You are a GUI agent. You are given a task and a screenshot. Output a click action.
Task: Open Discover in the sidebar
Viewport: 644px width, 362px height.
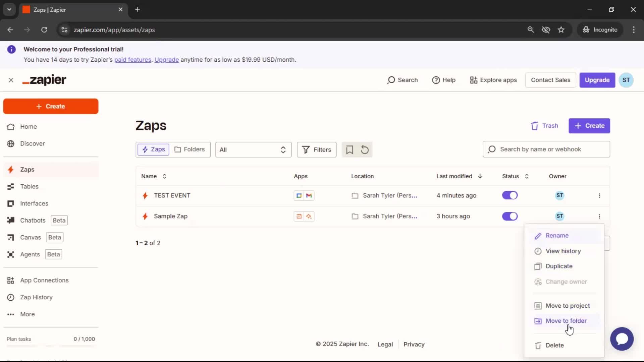(x=51, y=143)
